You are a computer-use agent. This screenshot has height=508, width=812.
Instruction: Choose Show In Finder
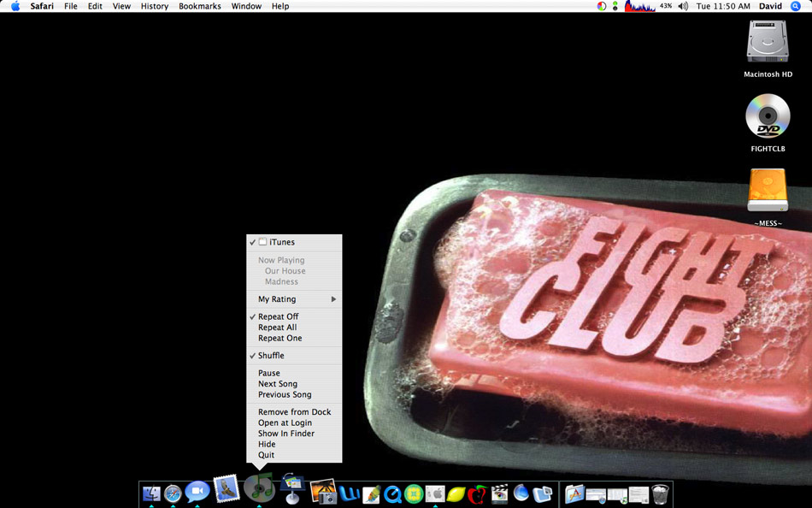tap(294, 434)
